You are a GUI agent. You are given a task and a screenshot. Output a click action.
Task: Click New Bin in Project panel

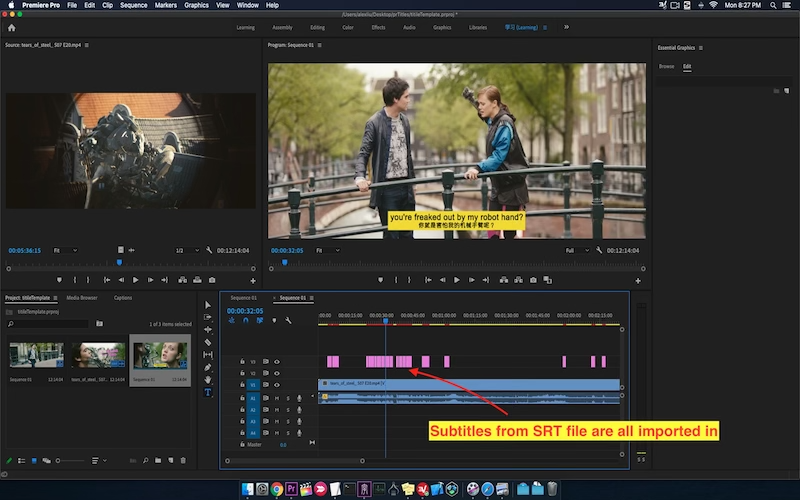(158, 460)
